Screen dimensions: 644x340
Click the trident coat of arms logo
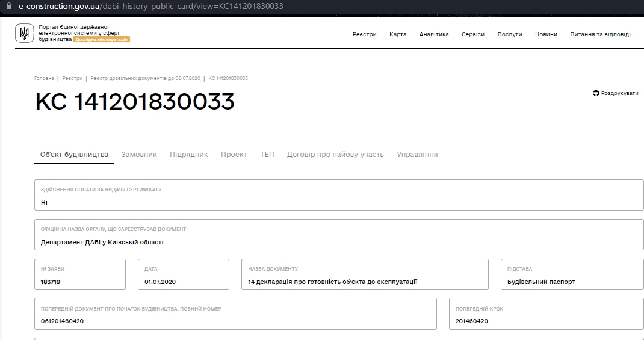(x=24, y=33)
